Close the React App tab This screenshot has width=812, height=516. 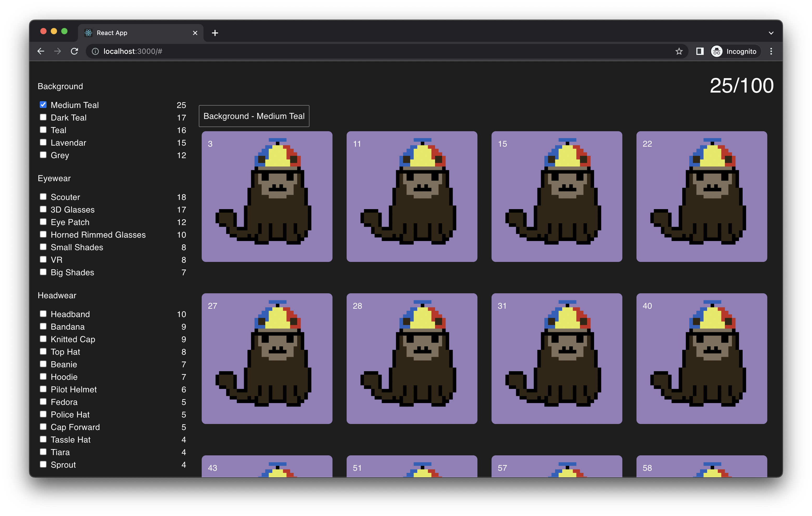[195, 33]
